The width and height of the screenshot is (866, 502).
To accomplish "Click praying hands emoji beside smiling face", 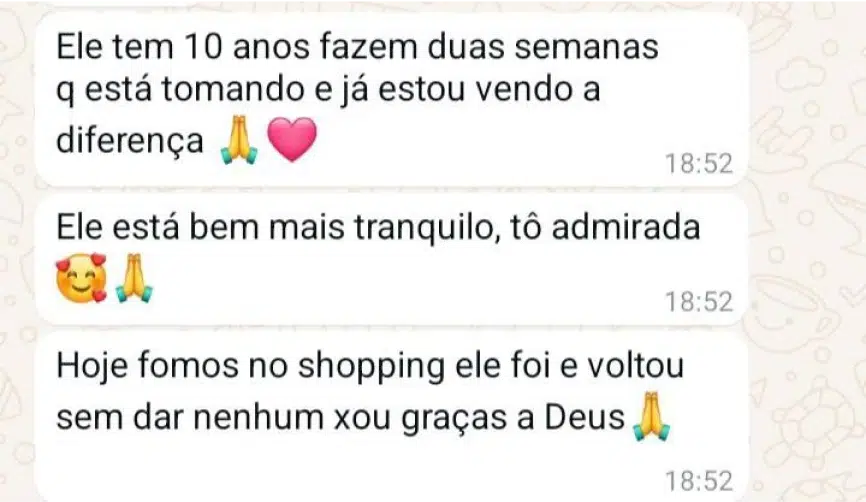I will [134, 277].
